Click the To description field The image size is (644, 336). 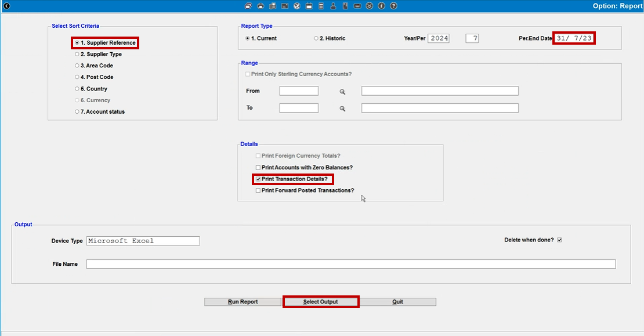440,108
